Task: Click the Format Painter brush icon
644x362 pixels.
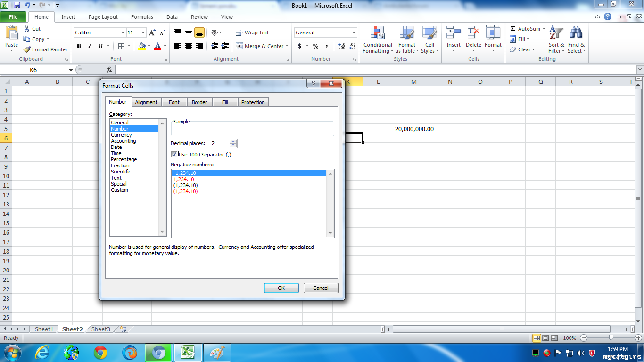Action: click(27, 49)
